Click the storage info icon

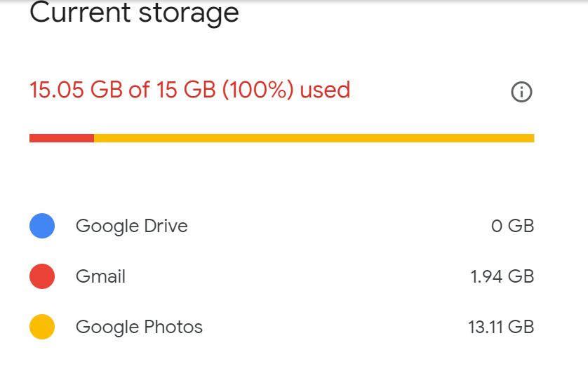tap(521, 92)
